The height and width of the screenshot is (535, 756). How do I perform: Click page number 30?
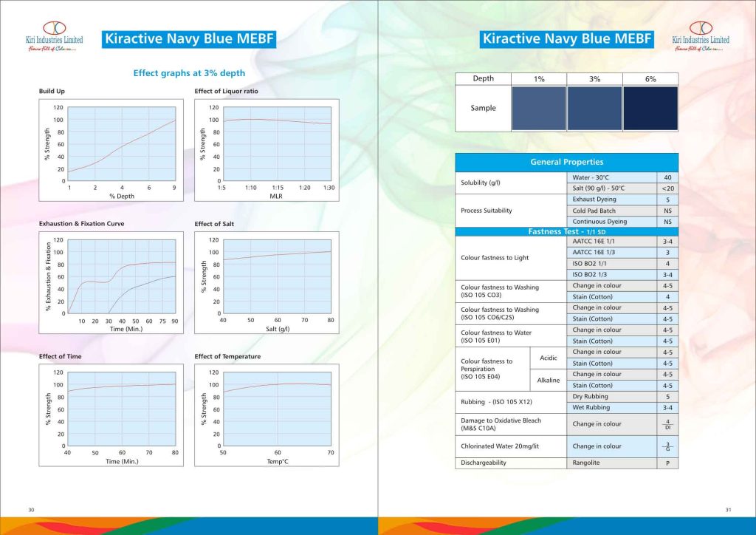click(x=31, y=510)
